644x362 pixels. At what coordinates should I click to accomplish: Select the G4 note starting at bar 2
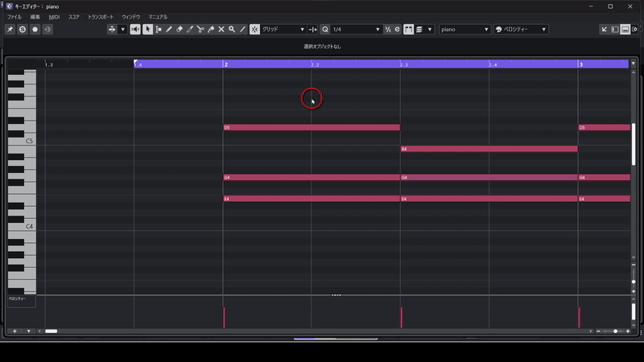312,177
